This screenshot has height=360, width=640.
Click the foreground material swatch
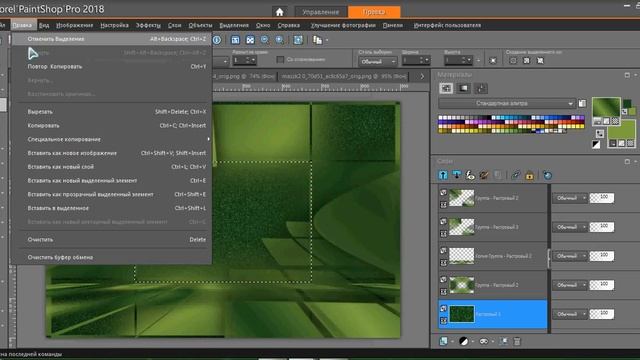pyautogui.click(x=606, y=107)
